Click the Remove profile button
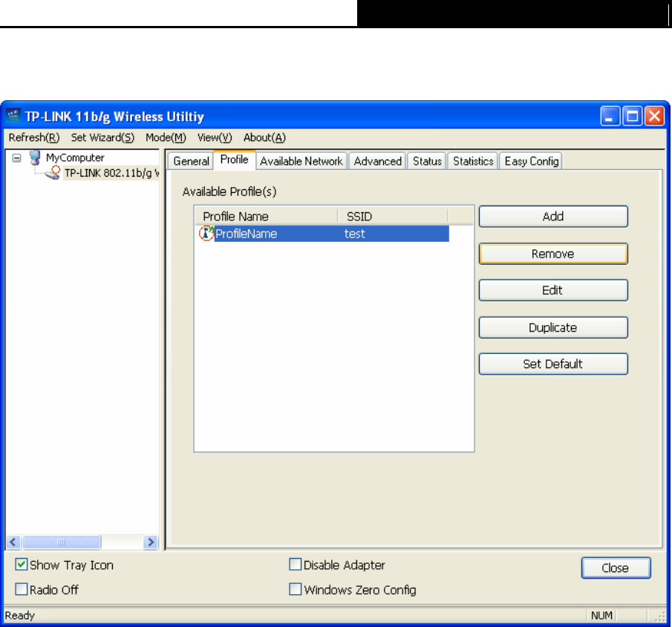 pos(553,254)
